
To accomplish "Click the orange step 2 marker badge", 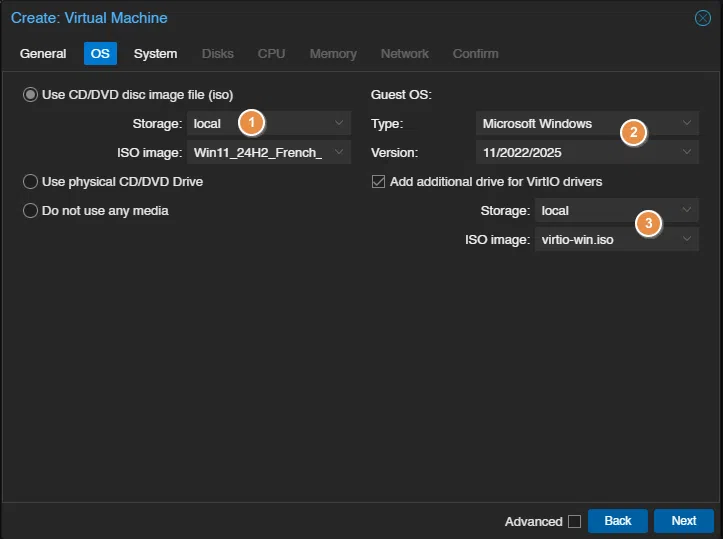I will pos(632,132).
